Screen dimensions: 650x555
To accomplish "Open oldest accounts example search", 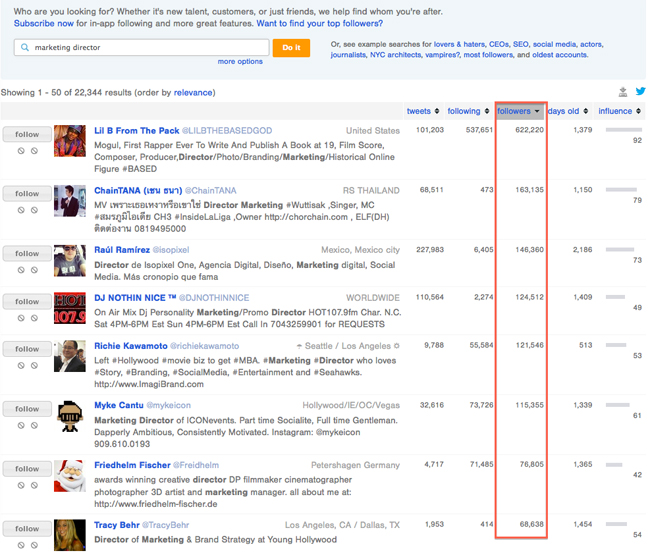I will point(560,55).
